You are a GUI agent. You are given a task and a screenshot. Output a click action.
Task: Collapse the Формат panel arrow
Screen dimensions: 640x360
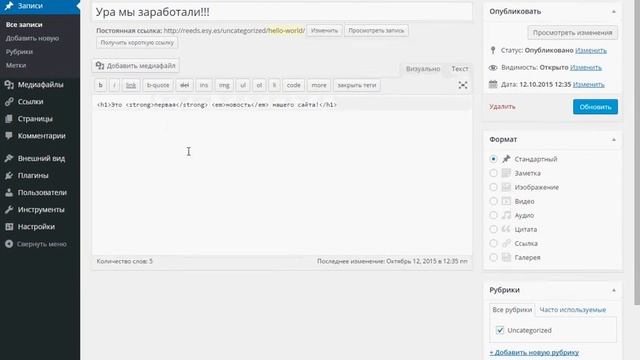(613, 140)
